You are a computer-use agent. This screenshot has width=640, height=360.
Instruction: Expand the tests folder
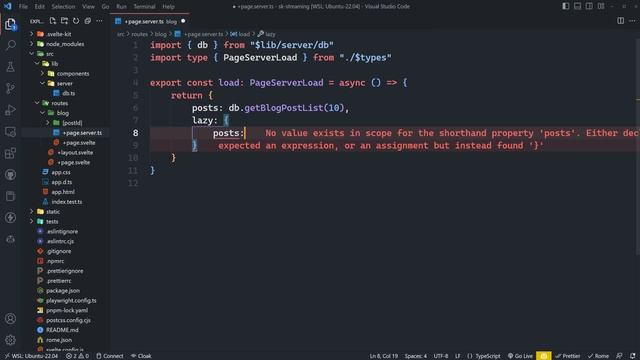32,221
